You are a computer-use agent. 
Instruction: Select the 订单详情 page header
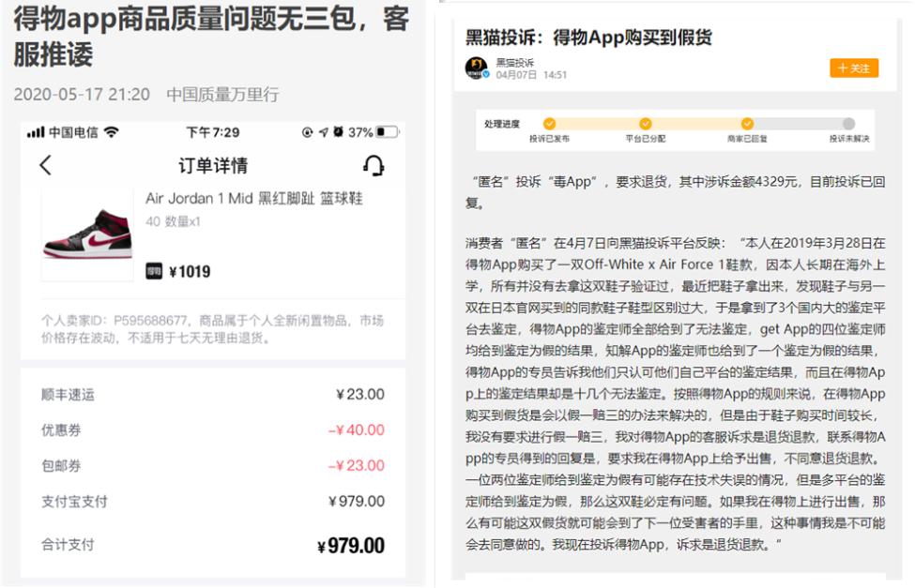[x=216, y=166]
